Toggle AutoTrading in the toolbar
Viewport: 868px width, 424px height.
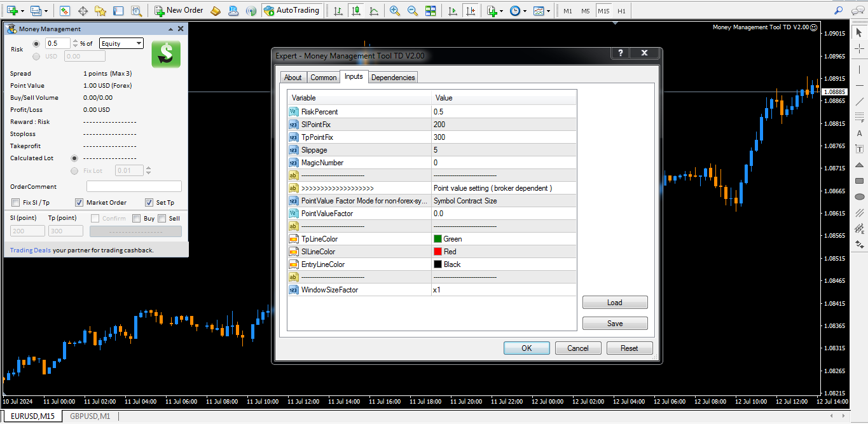pyautogui.click(x=291, y=10)
